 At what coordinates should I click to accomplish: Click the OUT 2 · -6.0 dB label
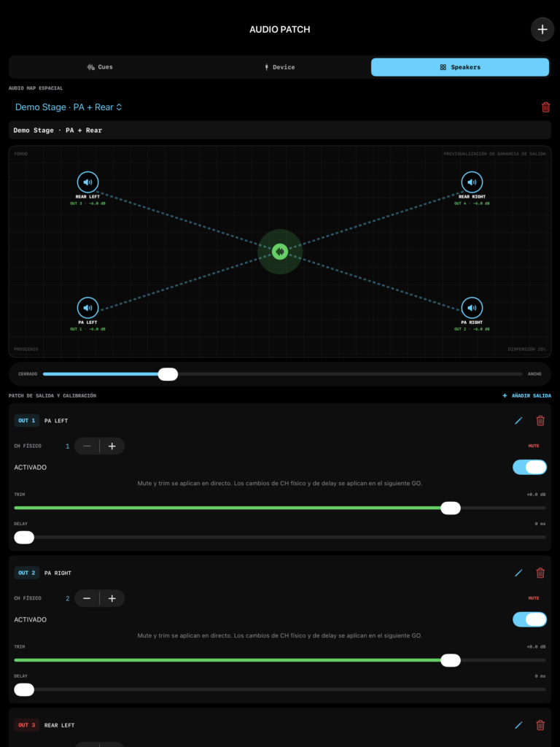(472, 329)
